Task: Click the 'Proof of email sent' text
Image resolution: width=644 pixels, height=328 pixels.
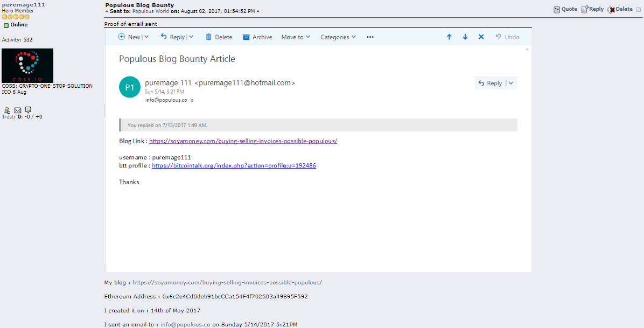Action: click(x=131, y=24)
